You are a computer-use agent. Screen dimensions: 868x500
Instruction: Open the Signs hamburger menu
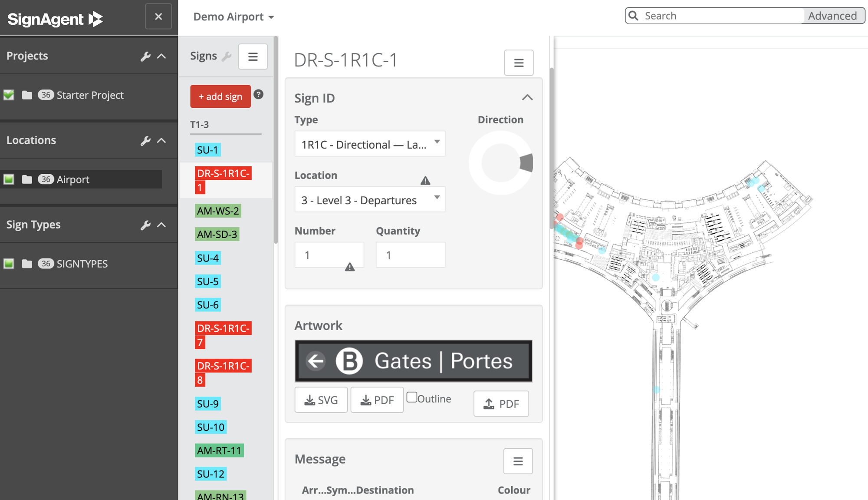pos(253,56)
